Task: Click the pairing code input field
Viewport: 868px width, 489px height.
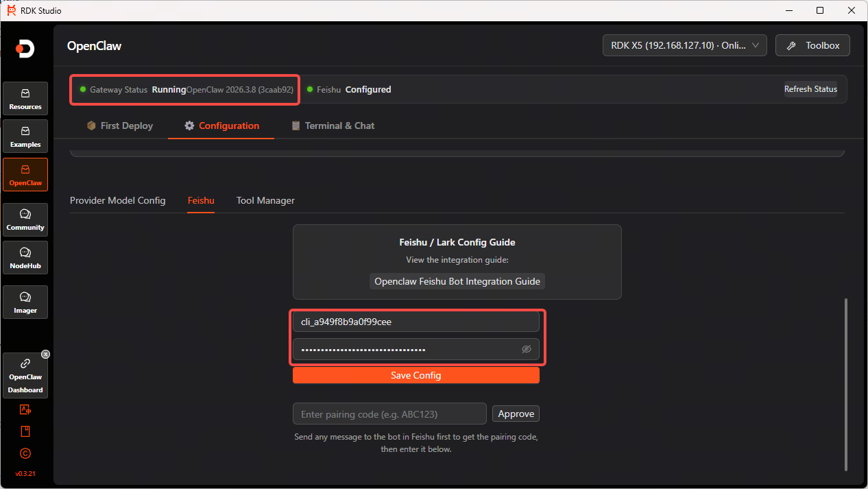Action: (389, 414)
